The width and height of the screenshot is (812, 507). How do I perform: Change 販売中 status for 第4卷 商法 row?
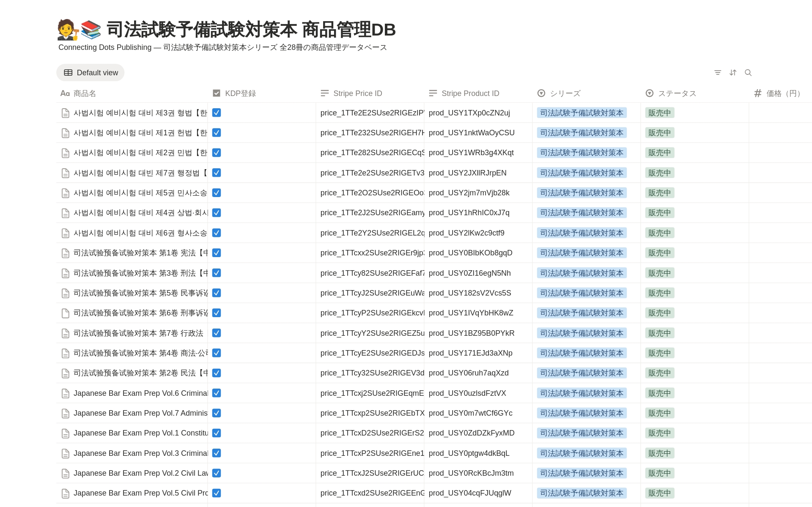(660, 353)
